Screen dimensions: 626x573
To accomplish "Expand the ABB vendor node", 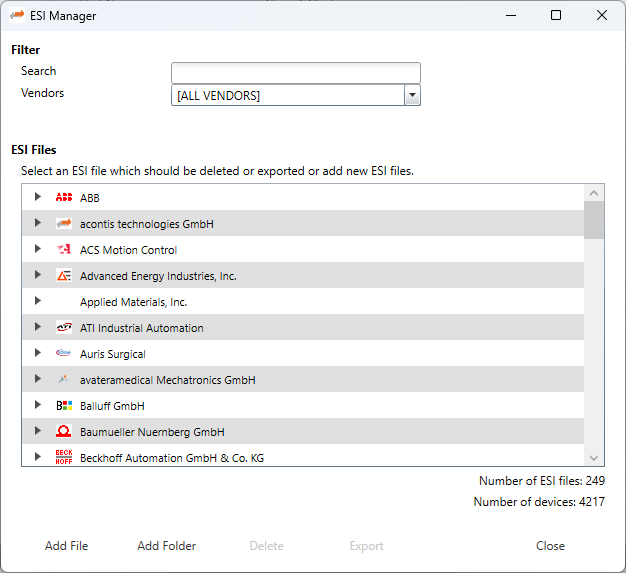I will coord(38,196).
